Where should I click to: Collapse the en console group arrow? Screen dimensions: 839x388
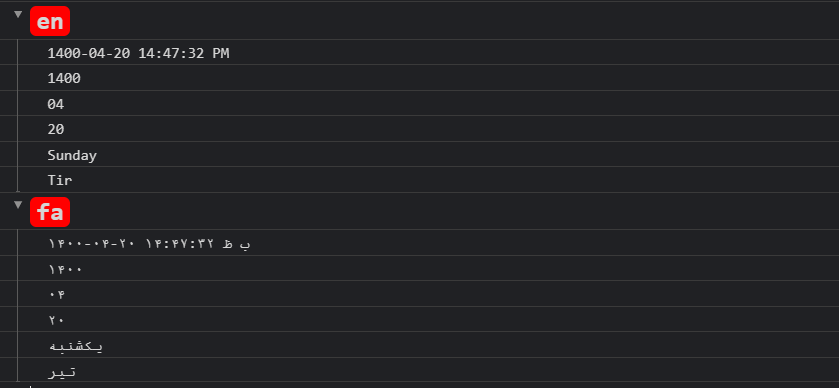click(18, 14)
